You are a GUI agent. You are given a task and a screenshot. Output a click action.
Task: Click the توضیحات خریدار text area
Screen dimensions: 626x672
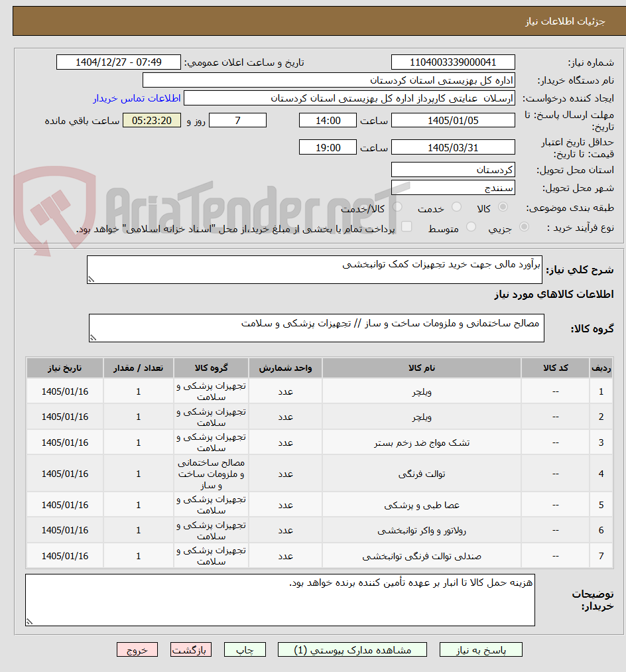tap(281, 600)
